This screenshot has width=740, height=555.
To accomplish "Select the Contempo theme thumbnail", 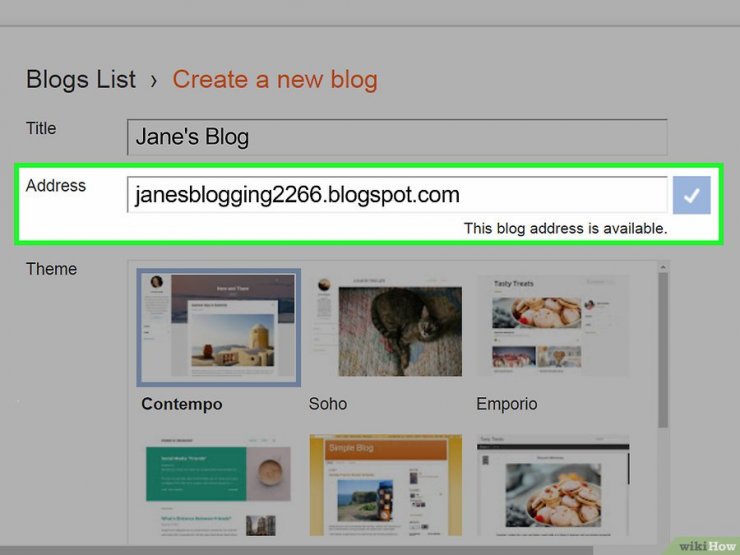I will coord(219,328).
